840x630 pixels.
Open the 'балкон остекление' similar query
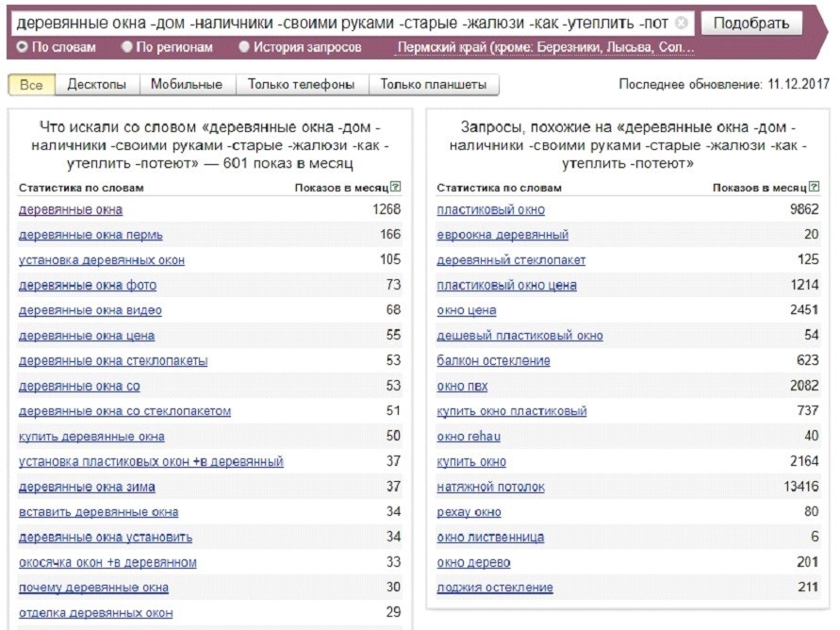493,360
